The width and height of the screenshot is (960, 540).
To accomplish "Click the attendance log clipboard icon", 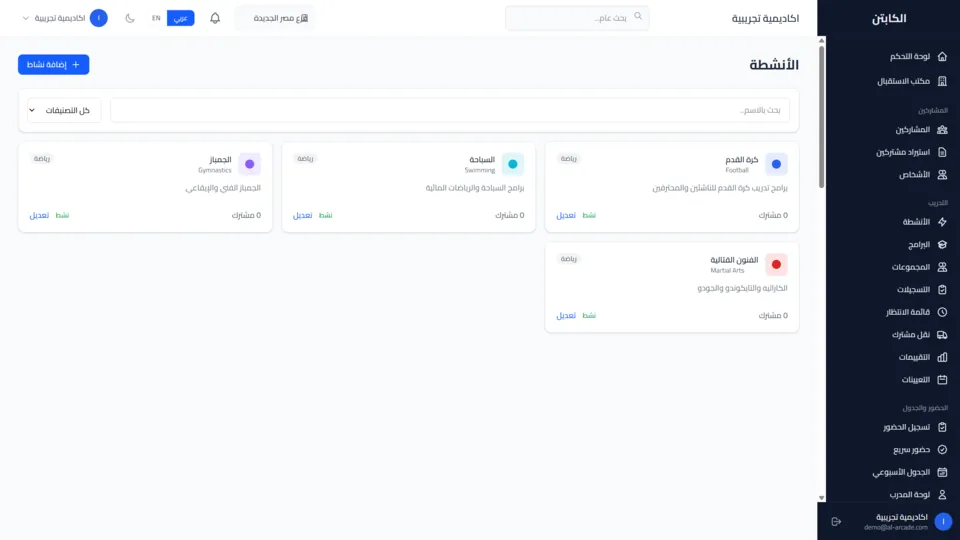I will tap(942, 427).
